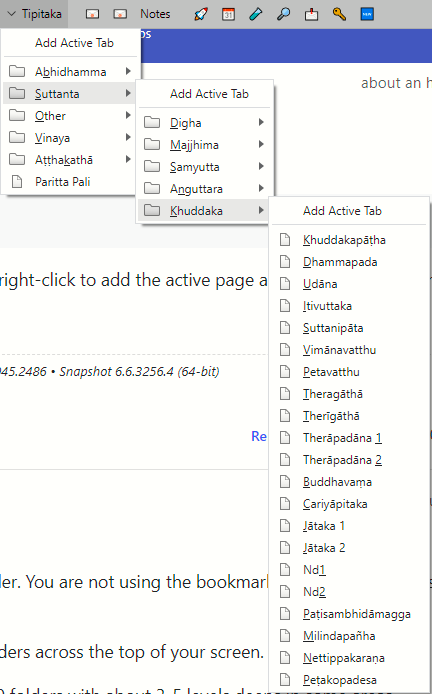Click the envelope bookmark icon beside Notes
432x694 pixels.
[120, 14]
